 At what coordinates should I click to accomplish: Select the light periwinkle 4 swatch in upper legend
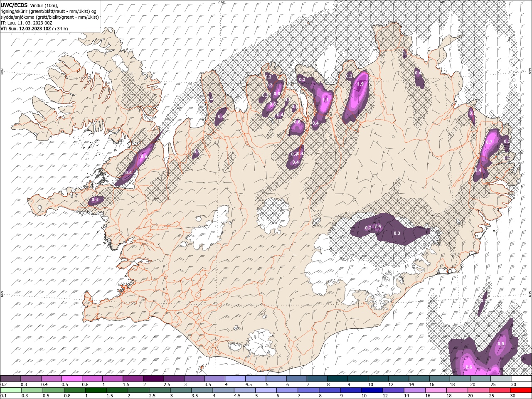click(x=235, y=379)
